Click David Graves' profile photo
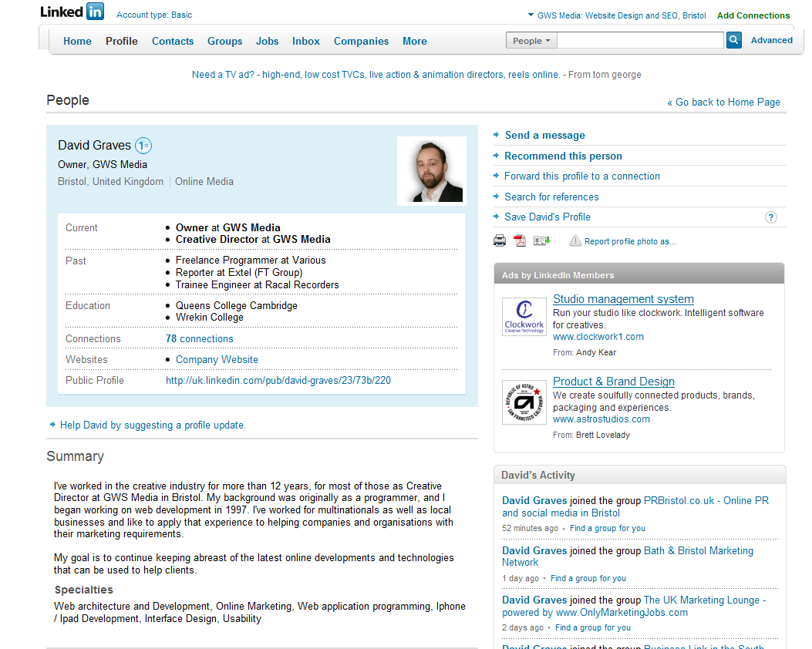 (432, 170)
